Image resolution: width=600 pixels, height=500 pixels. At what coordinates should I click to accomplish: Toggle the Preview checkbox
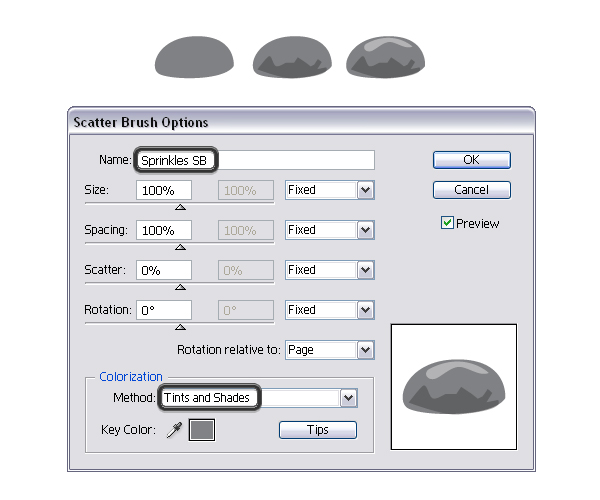(447, 223)
